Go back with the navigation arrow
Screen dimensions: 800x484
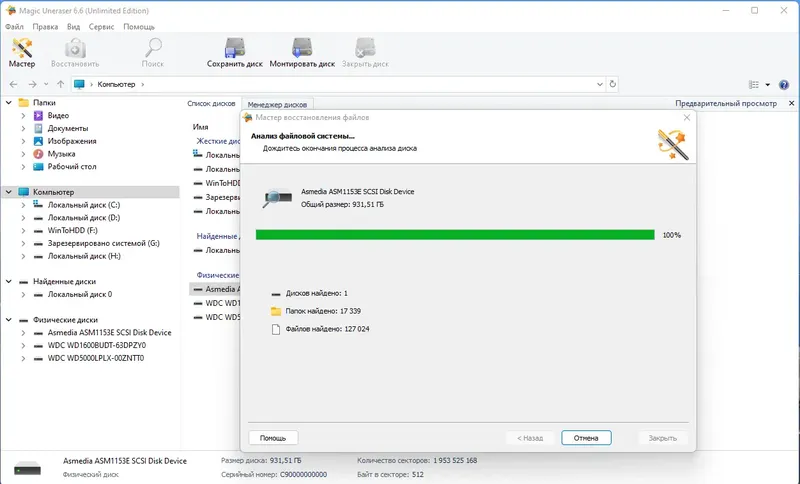point(14,84)
